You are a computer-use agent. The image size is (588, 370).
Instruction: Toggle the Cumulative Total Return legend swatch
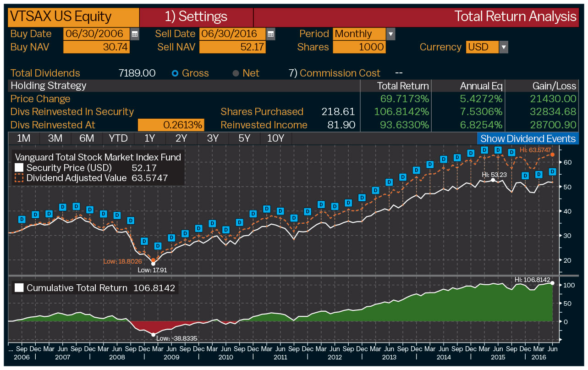click(19, 288)
